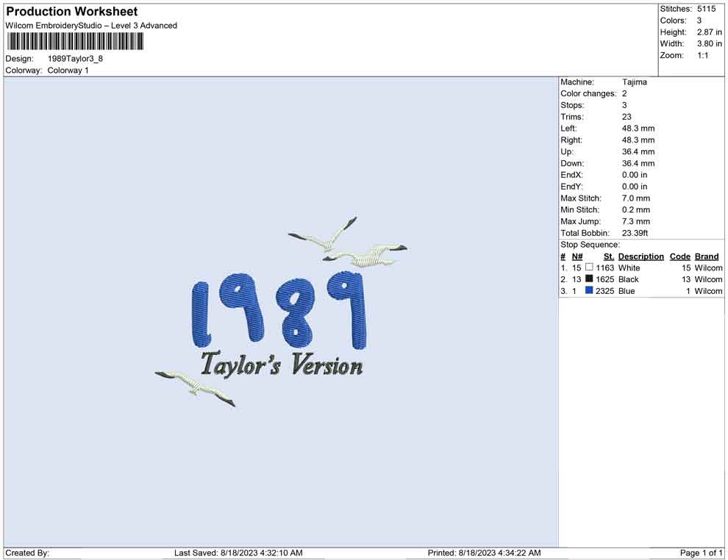
Task: Click the "Color changes:" label
Action: coord(588,94)
